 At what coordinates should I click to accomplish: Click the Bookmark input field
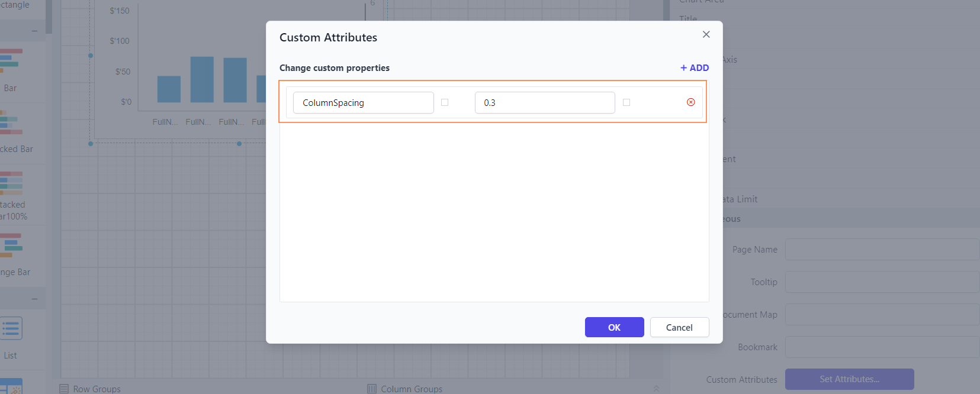click(882, 347)
